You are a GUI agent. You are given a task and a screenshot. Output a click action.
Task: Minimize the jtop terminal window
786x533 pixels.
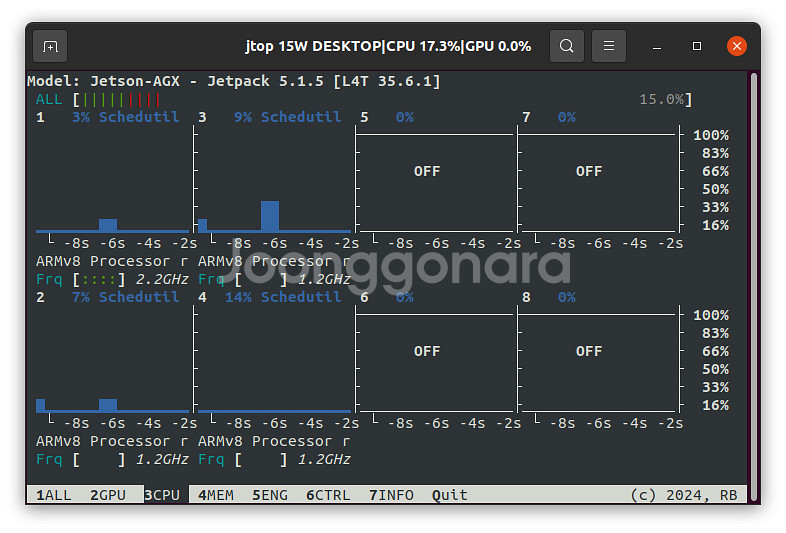click(657, 47)
